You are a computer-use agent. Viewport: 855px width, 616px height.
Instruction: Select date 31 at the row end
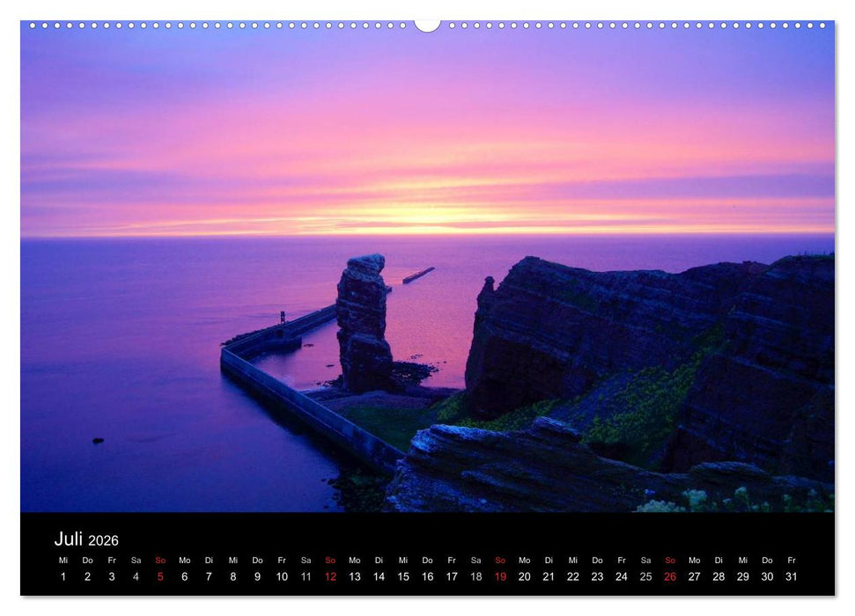791,576
